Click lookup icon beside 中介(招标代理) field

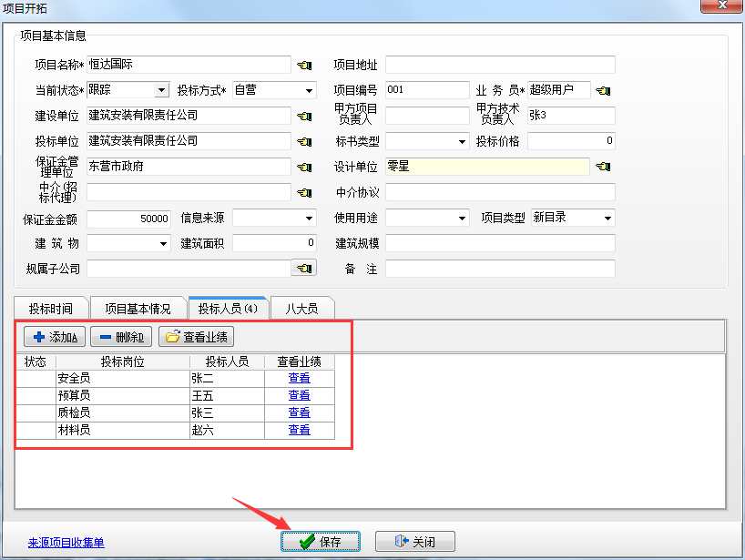pyautogui.click(x=304, y=192)
